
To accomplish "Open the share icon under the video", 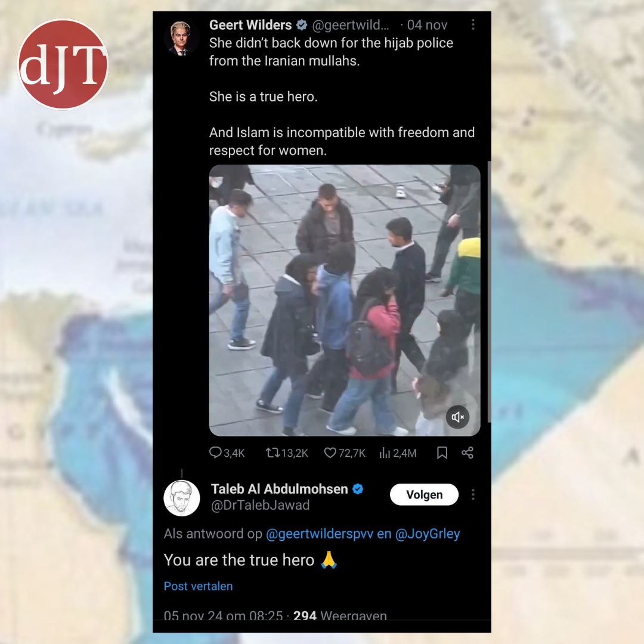I will [x=467, y=453].
